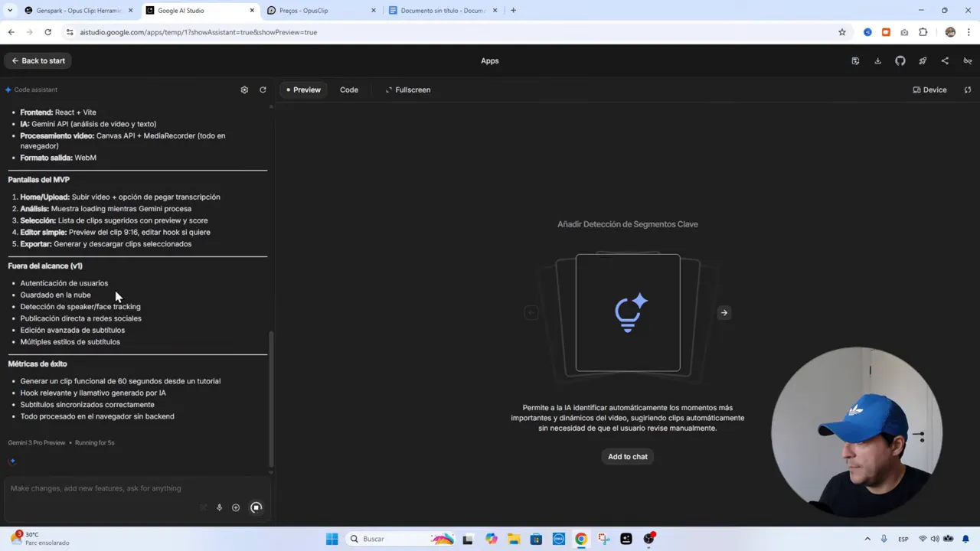Image resolution: width=980 pixels, height=551 pixels.
Task: Download the app code
Action: [877, 60]
